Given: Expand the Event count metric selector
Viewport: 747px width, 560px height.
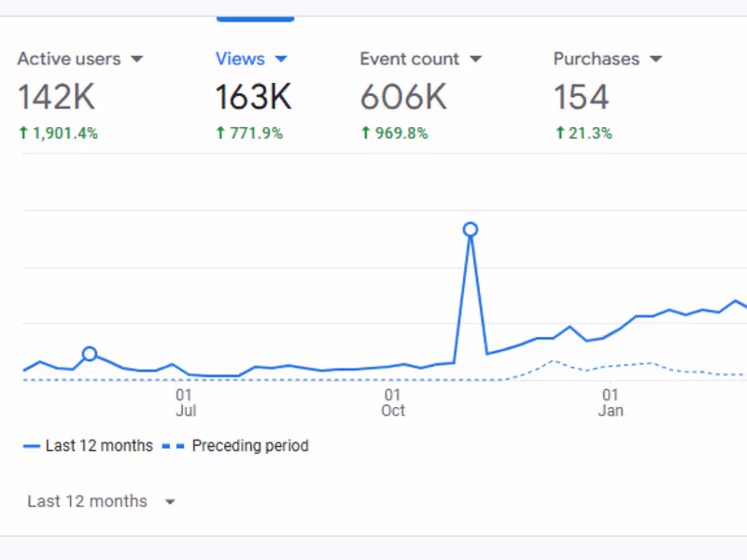Looking at the screenshot, I should 476,58.
